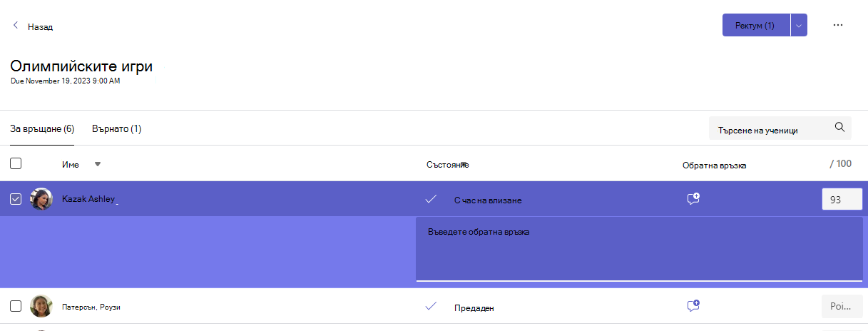The image size is (868, 331).
Task: Switch to the Върнато (1) tab
Action: [x=116, y=129]
